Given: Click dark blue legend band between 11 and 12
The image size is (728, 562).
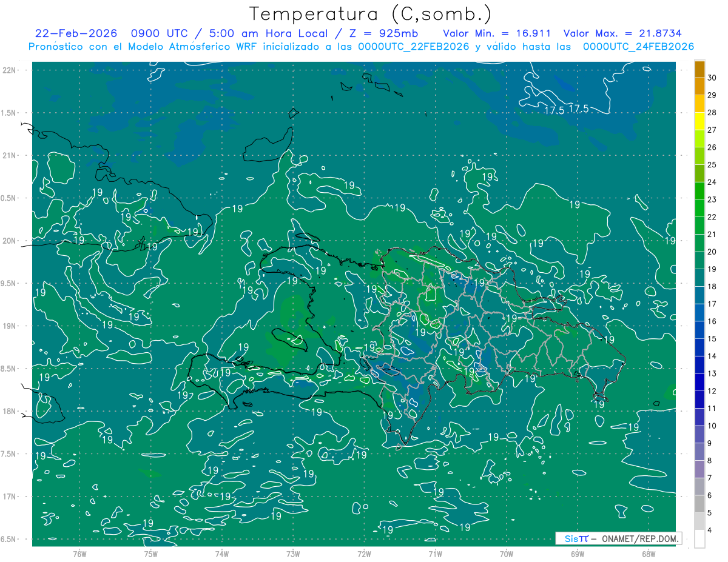Looking at the screenshot, I should click(699, 400).
